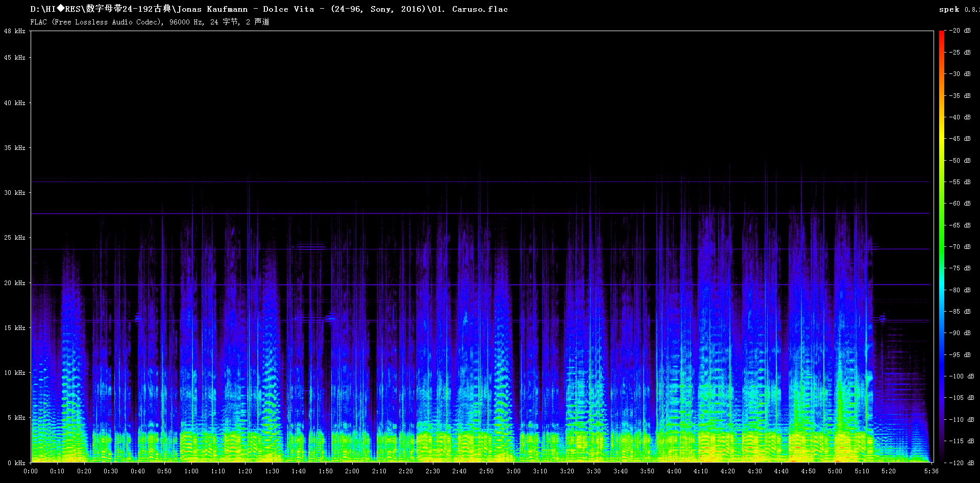This screenshot has width=980, height=483.
Task: Click the 20 kHz frequency axis label
Action: 14,283
